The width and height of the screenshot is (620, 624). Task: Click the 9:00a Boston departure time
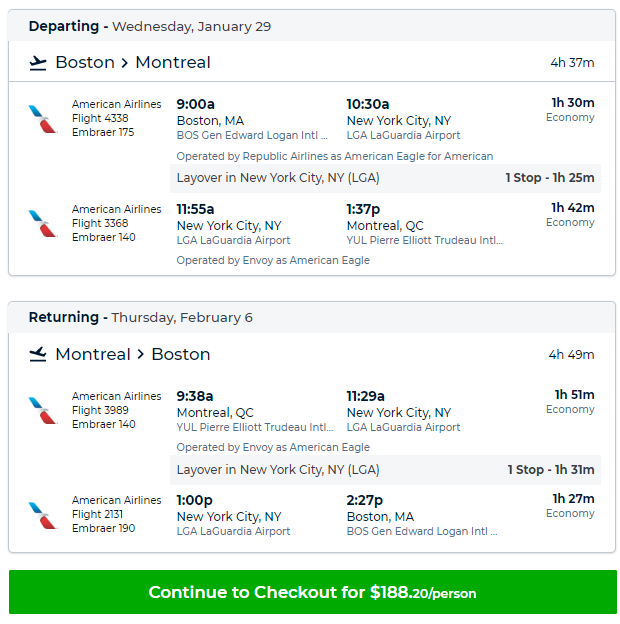[x=195, y=104]
